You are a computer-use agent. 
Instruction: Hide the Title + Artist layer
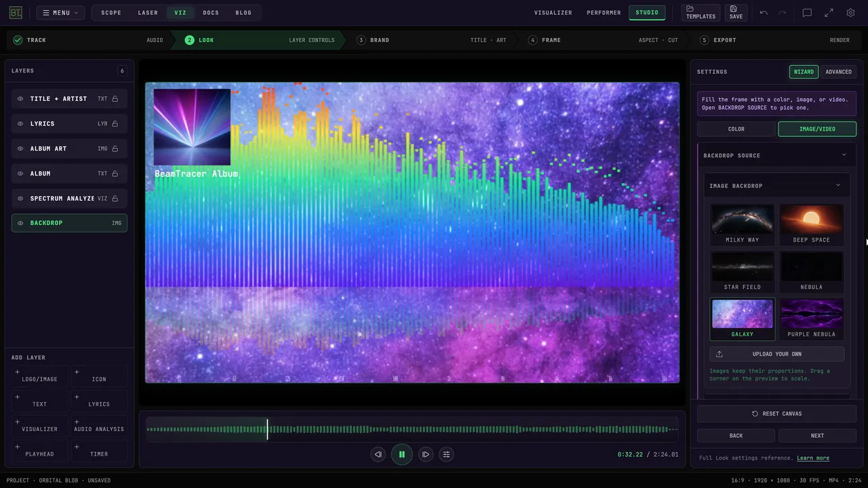(x=20, y=99)
